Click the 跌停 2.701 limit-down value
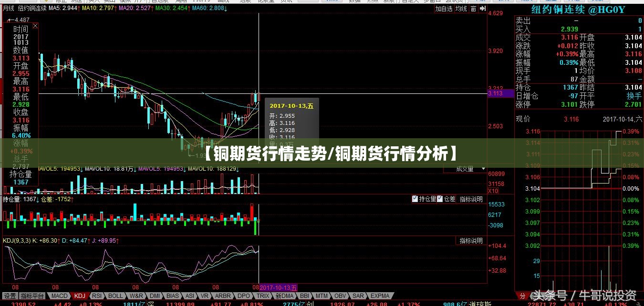The width and height of the screenshot is (644, 306). click(x=634, y=104)
